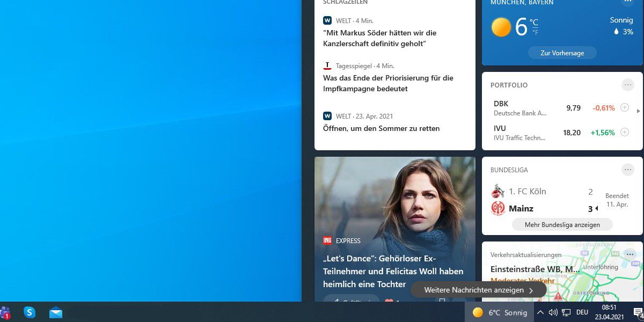This screenshot has width=644, height=322.
Task: Show hidden system tray icons
Action: [x=540, y=312]
